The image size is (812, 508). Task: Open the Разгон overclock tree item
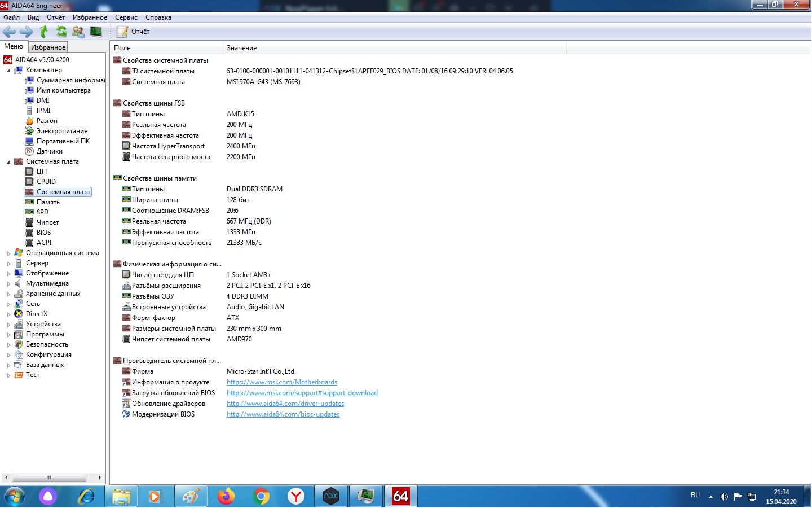(47, 121)
